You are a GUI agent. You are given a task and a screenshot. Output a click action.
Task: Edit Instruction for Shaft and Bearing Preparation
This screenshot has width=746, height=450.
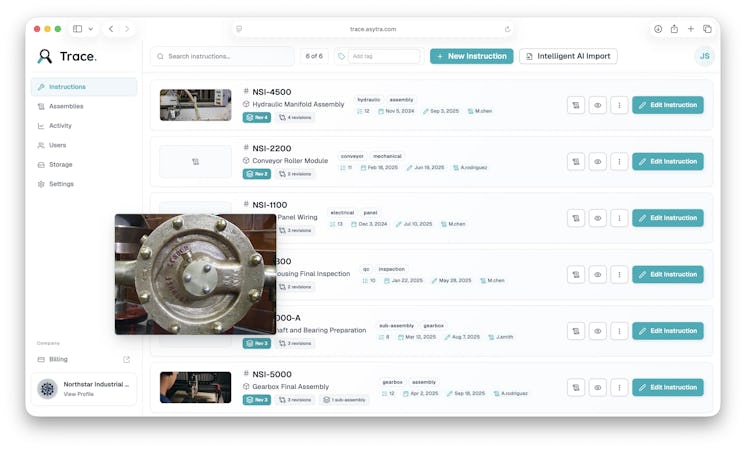pos(667,331)
